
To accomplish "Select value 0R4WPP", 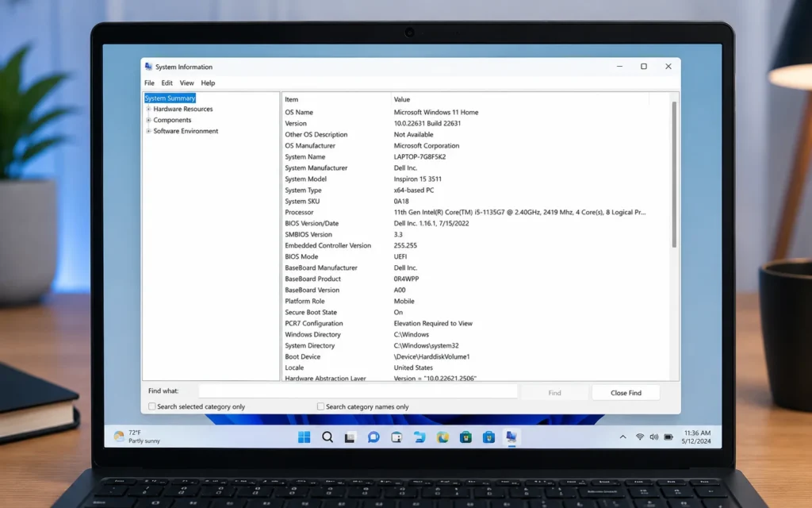I will [407, 279].
